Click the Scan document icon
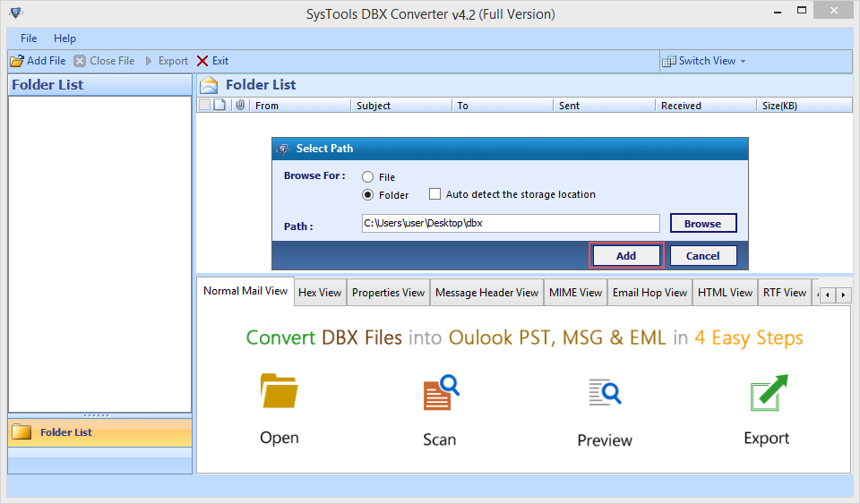The width and height of the screenshot is (860, 504). pyautogui.click(x=441, y=392)
